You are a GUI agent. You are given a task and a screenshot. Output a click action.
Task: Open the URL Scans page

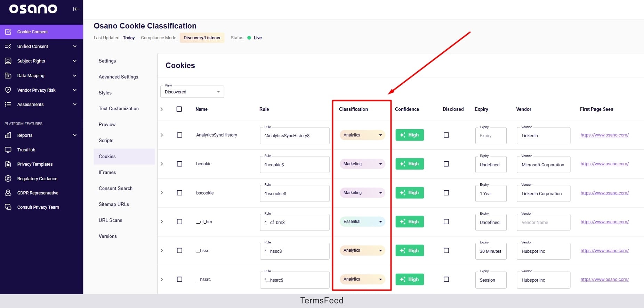(x=111, y=220)
